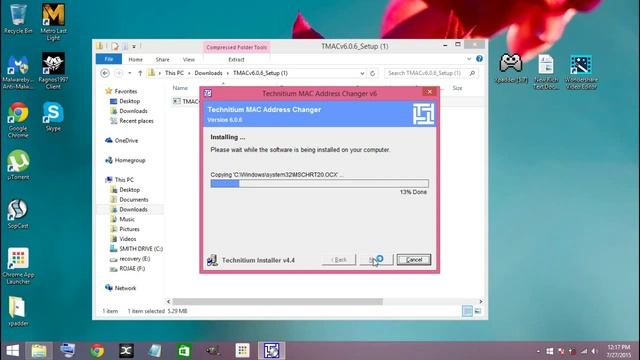Click the installation progress bar
Screen dimensions: 640x360
pyautogui.click(x=320, y=184)
